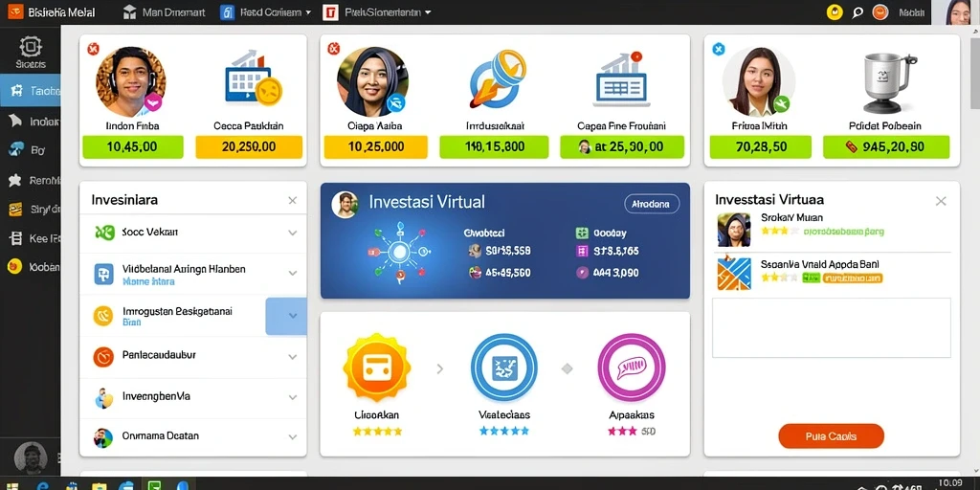This screenshot has width=980, height=490.
Task: Click the vertical scrollbar on the right edge
Action: [x=974, y=69]
